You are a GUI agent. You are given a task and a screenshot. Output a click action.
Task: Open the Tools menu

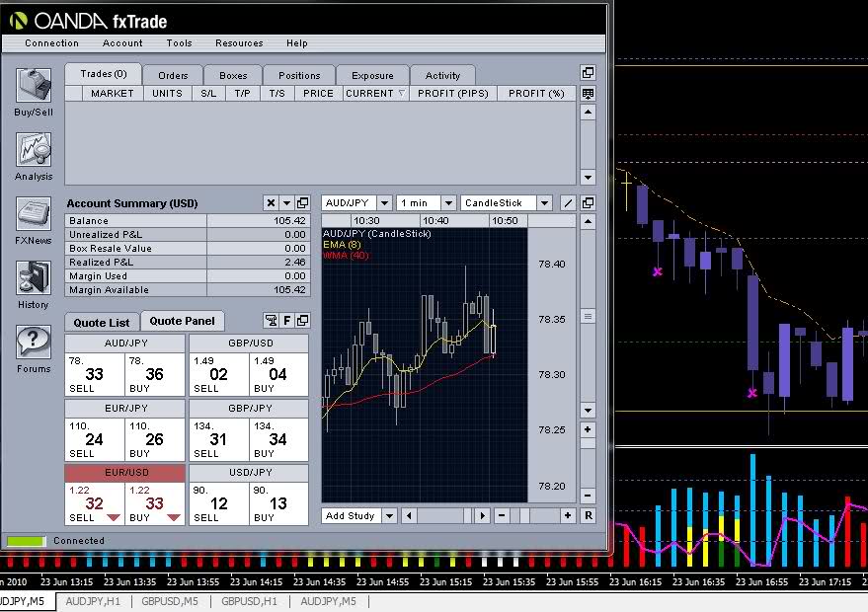(x=179, y=43)
